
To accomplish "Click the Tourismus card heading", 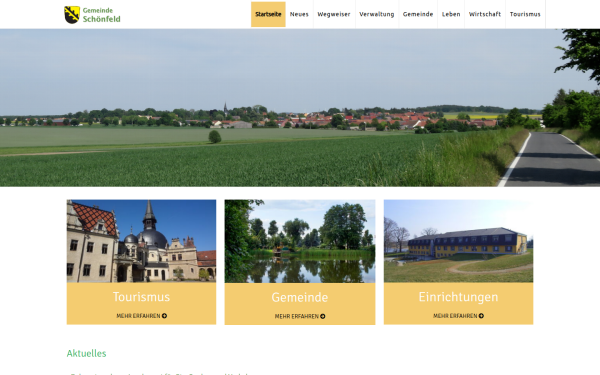I will [142, 297].
